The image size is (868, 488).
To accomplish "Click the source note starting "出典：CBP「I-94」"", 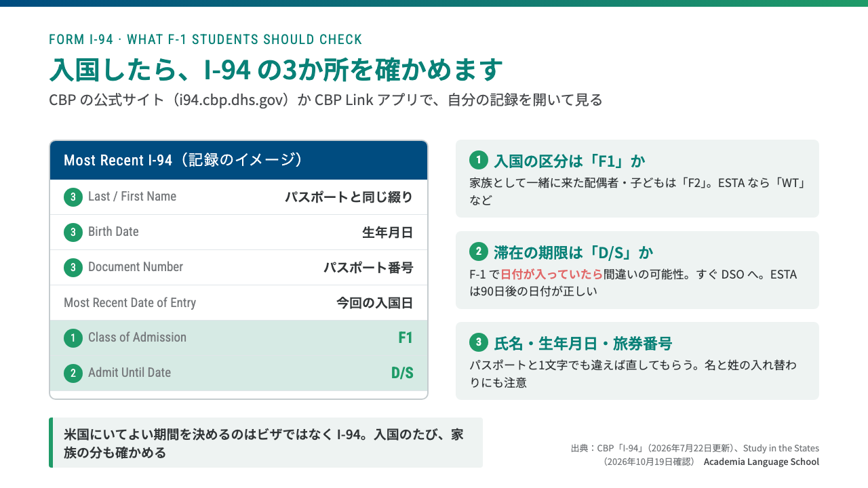I will pos(695,455).
